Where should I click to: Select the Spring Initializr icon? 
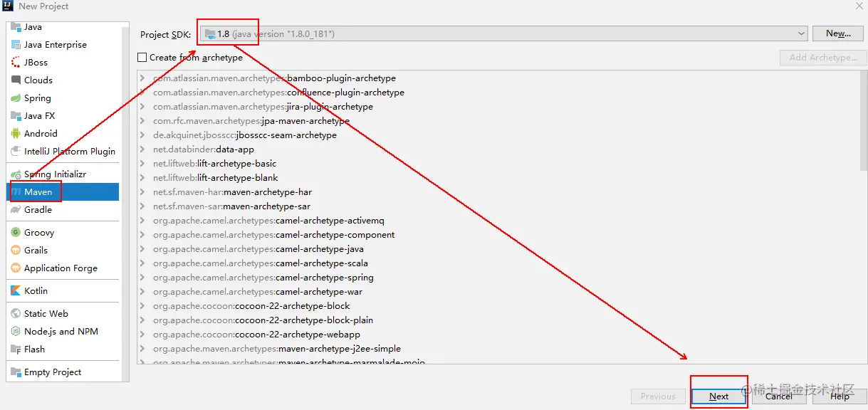click(16, 174)
